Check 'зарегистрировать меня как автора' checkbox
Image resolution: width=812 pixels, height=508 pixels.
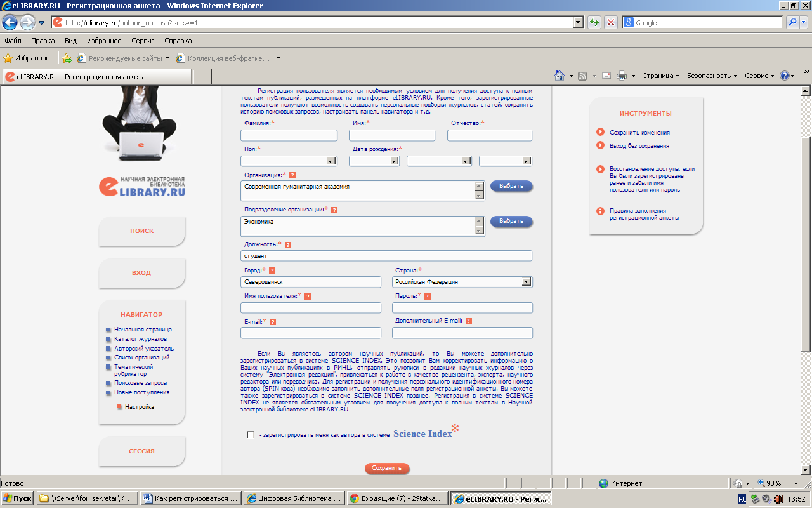tap(250, 435)
